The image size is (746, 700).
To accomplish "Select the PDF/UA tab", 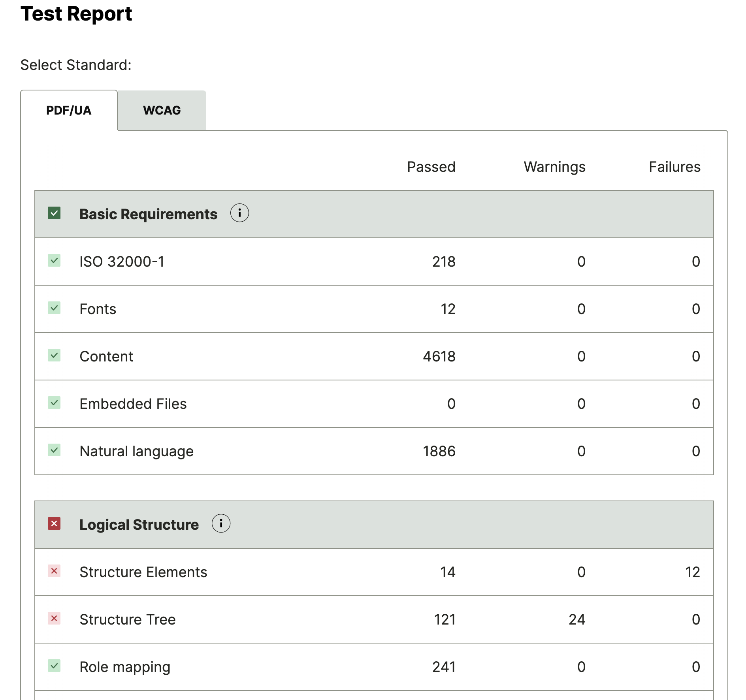I will click(x=69, y=110).
